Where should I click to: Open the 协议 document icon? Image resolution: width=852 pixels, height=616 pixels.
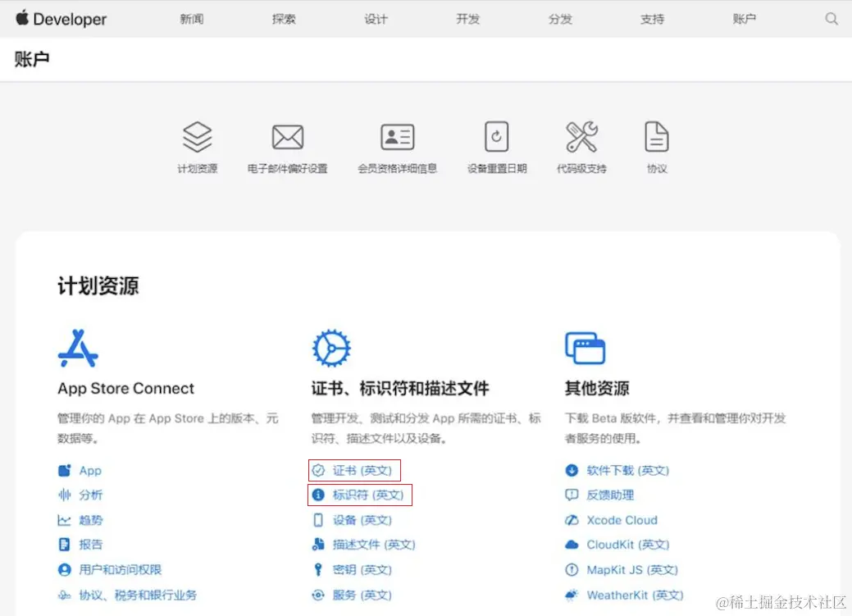[x=656, y=136]
